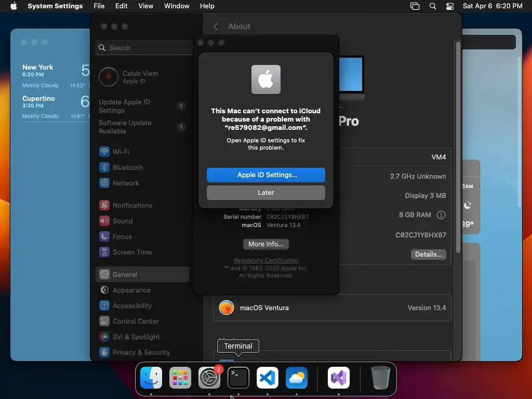Screen dimensions: 532x399
Task: Open the Help menu
Action: 207,6
